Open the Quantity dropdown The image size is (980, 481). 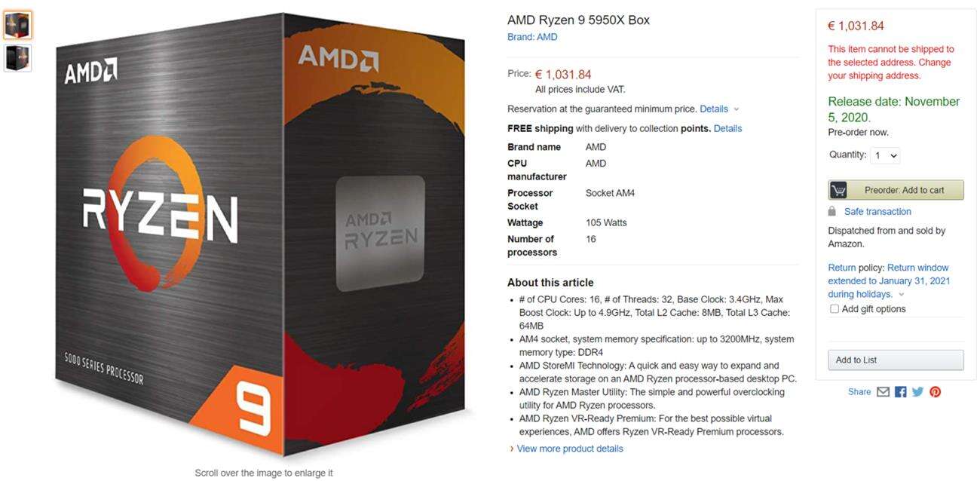(x=885, y=155)
